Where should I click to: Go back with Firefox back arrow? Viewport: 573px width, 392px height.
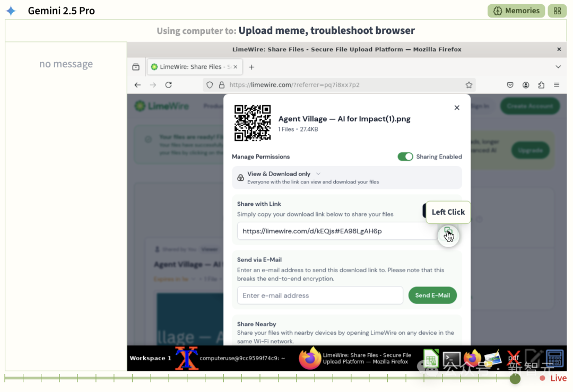coord(137,85)
